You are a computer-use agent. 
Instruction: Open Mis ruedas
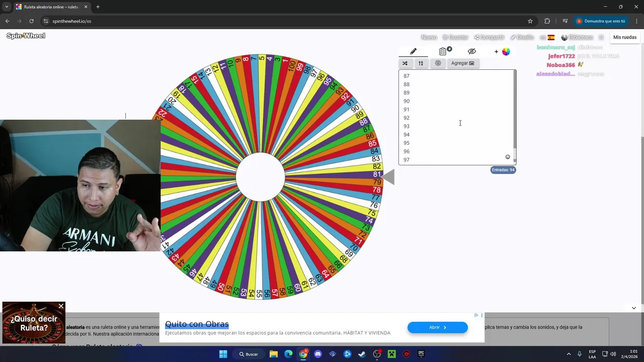pos(625,37)
